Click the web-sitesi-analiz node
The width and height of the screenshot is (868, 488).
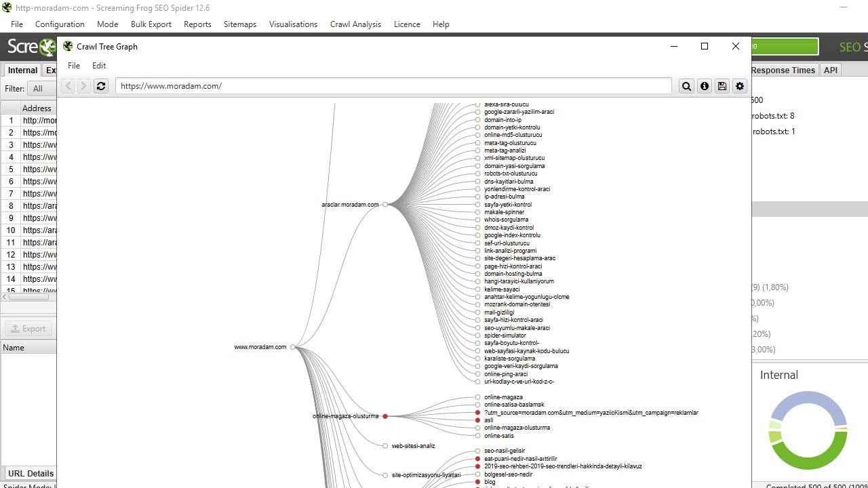(x=385, y=446)
